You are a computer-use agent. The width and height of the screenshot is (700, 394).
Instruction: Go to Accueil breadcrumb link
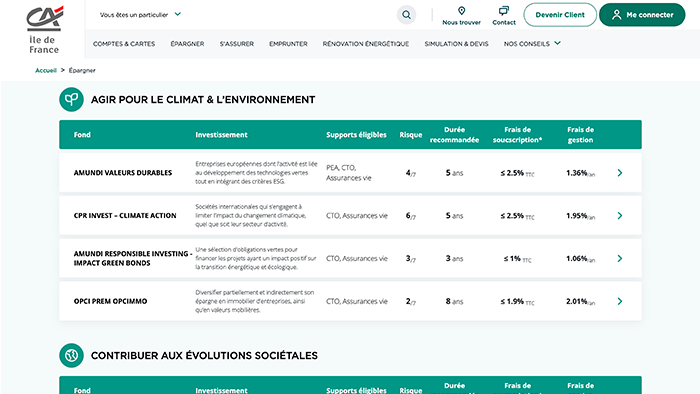point(46,70)
